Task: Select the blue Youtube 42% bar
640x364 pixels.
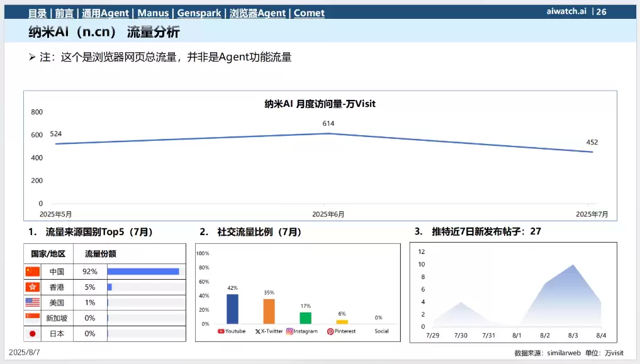Action: (232, 309)
